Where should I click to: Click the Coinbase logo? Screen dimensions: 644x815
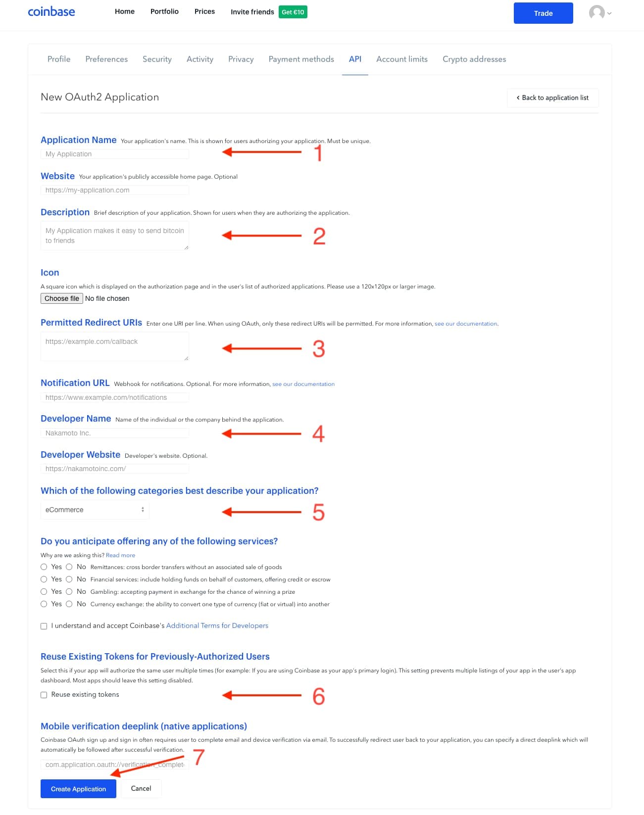pyautogui.click(x=51, y=11)
